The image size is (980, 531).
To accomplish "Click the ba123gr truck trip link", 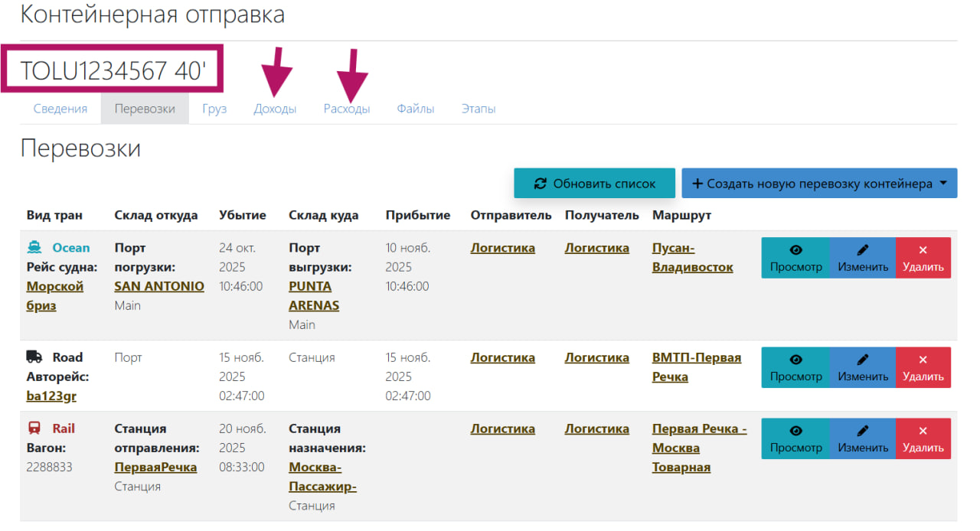I will coord(51,396).
